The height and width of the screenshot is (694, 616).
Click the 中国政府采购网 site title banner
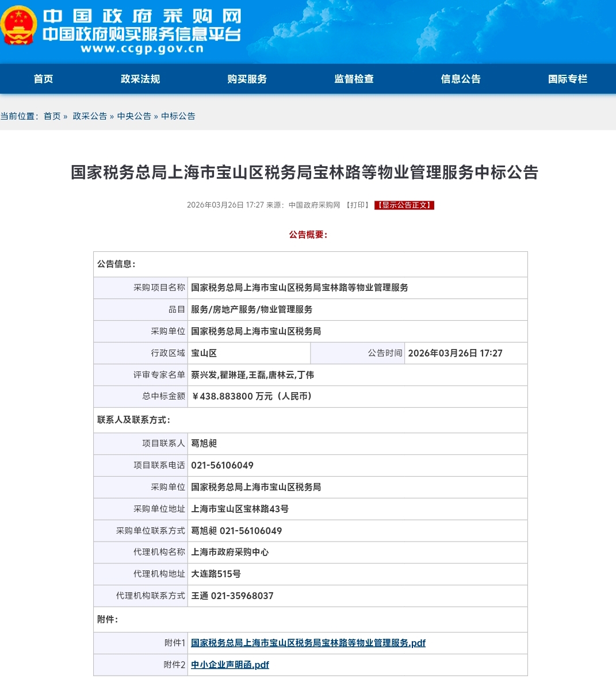point(142,16)
